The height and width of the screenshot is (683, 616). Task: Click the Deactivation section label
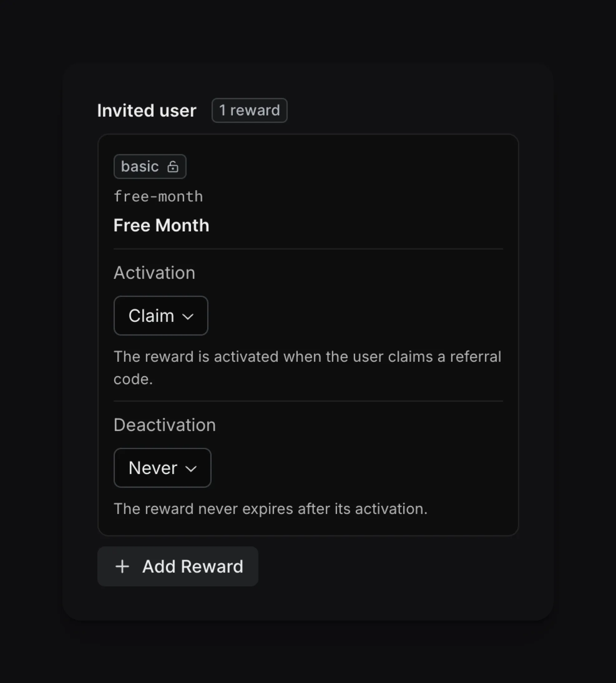pyautogui.click(x=164, y=425)
